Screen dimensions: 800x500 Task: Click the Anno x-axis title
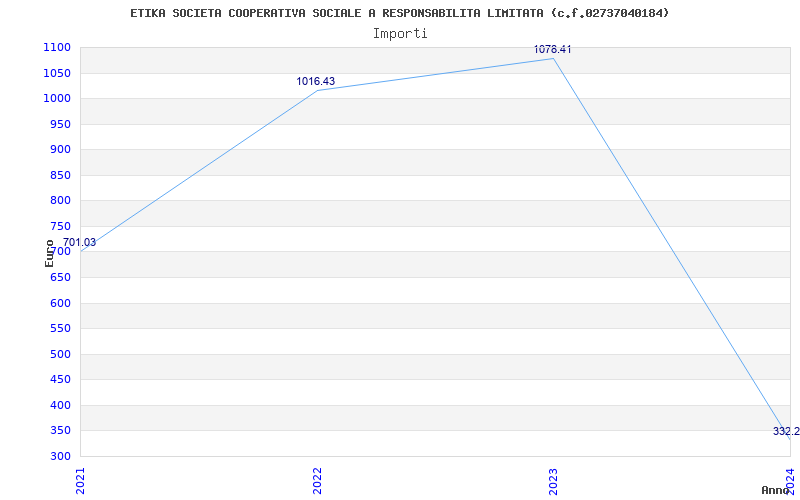pos(775,490)
